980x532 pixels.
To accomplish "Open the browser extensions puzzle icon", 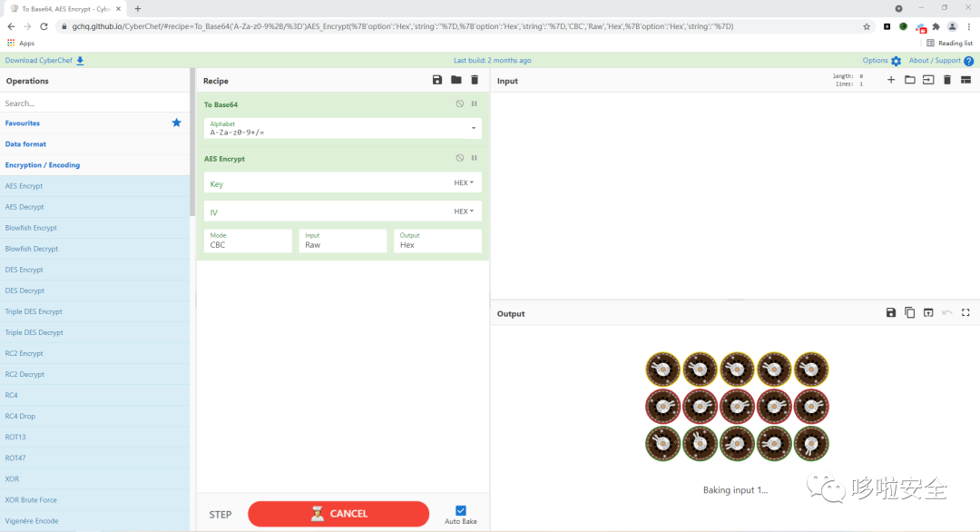I will point(936,26).
